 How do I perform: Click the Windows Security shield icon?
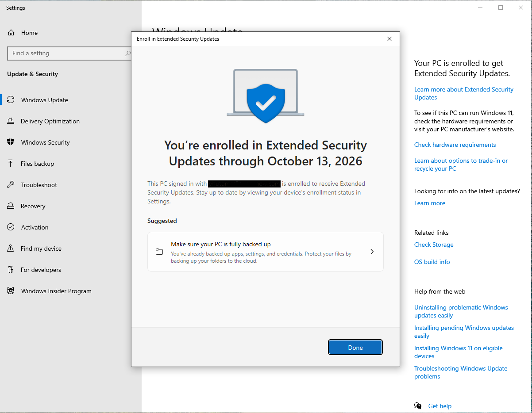11,142
